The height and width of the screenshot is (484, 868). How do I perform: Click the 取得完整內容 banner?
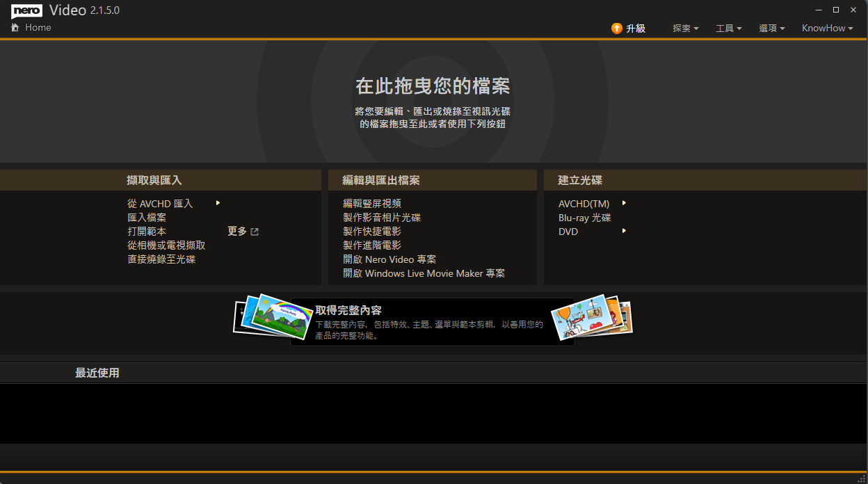pos(433,321)
